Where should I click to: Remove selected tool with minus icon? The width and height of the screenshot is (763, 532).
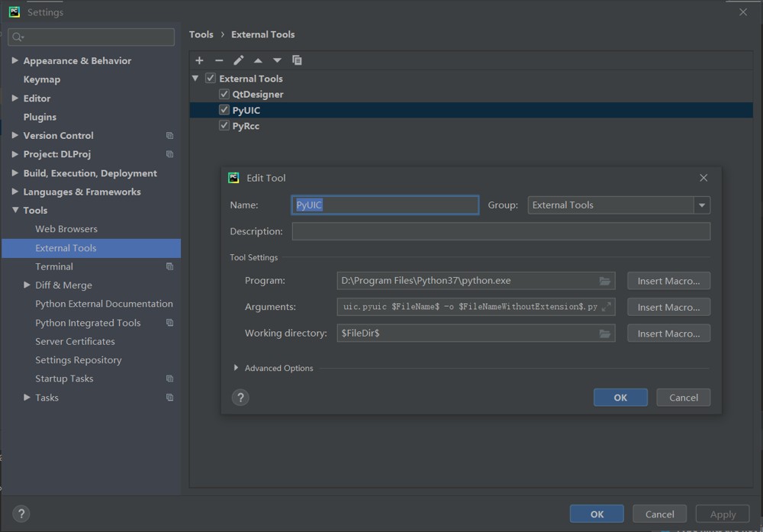[219, 60]
